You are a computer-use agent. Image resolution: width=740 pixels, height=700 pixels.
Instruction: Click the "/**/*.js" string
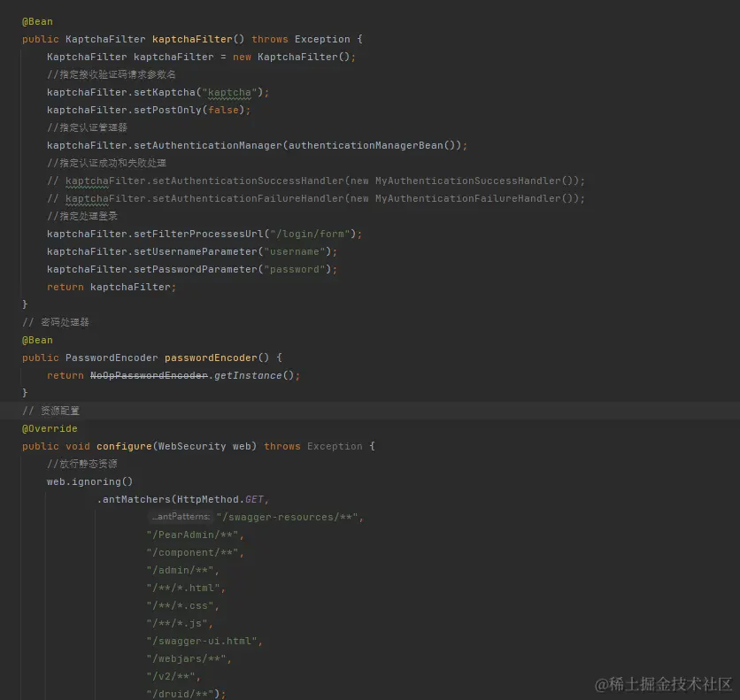pyautogui.click(x=177, y=623)
